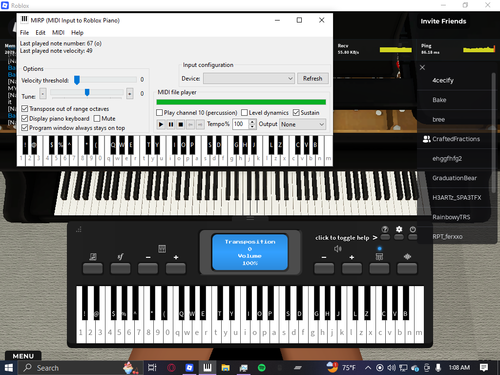Open File Explorer from the taskbar
This screenshot has width=500, height=375.
[x=226, y=368]
